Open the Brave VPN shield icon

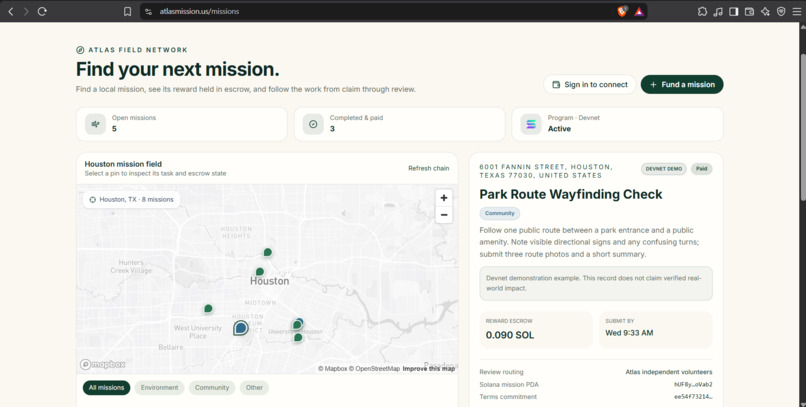point(781,11)
